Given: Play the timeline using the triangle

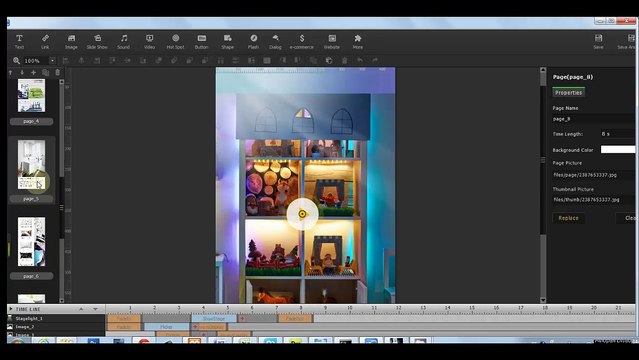Looking at the screenshot, I should (11, 309).
